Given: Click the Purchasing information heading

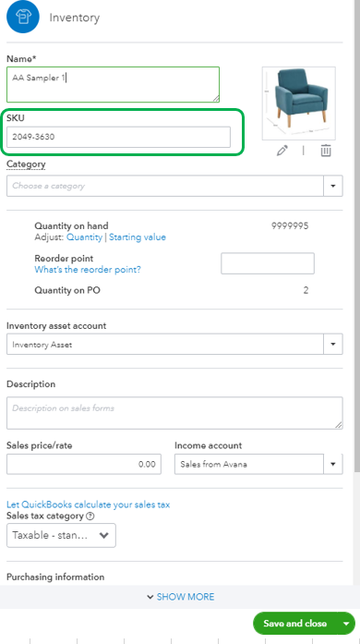Looking at the screenshot, I should click(x=55, y=577).
